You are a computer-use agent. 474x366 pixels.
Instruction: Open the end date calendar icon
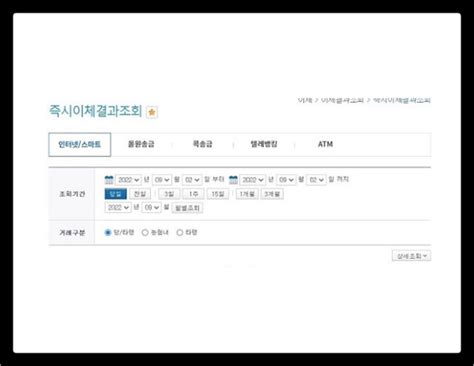tap(233, 180)
